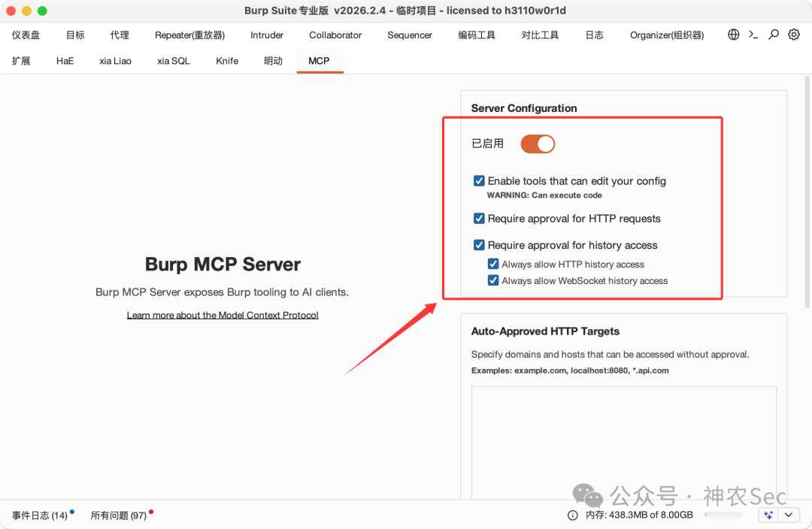Uncheck Always allow WebSocket history access
This screenshot has width=812, height=529.
[x=493, y=280]
